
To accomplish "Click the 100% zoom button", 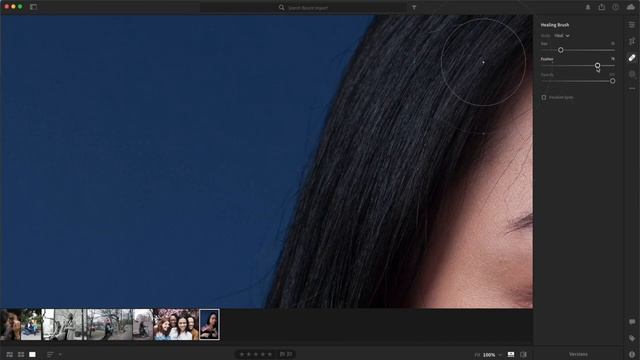I will [489, 355].
